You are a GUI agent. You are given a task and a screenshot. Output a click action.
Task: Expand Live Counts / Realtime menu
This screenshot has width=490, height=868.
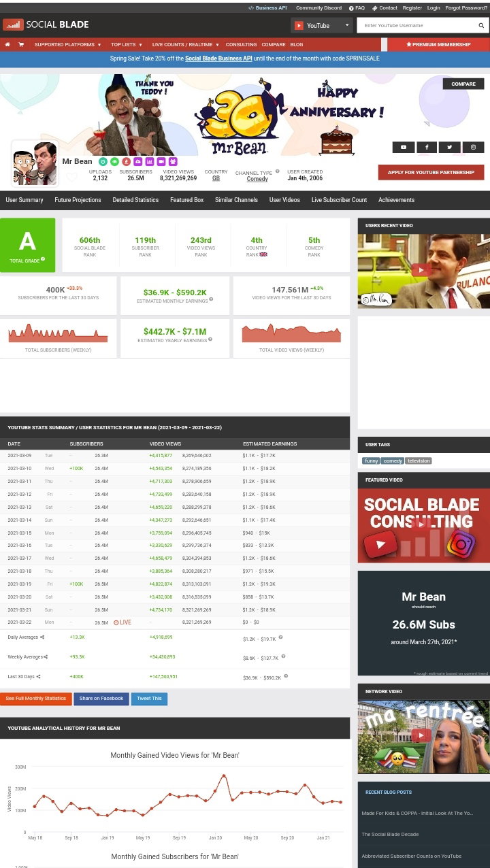(x=185, y=44)
